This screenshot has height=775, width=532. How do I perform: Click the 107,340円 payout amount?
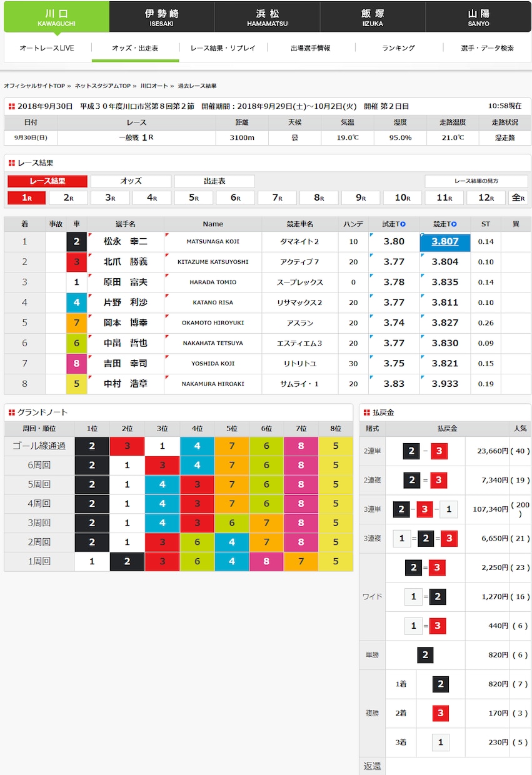tap(490, 509)
